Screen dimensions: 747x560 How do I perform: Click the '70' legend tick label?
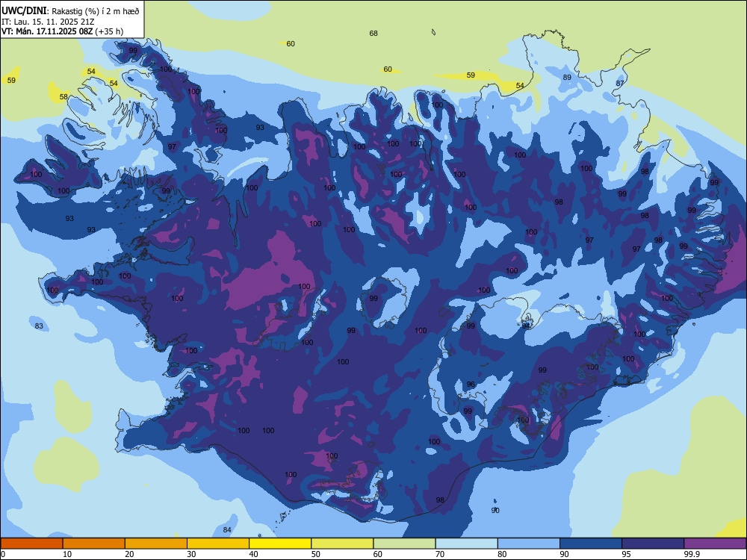point(440,554)
